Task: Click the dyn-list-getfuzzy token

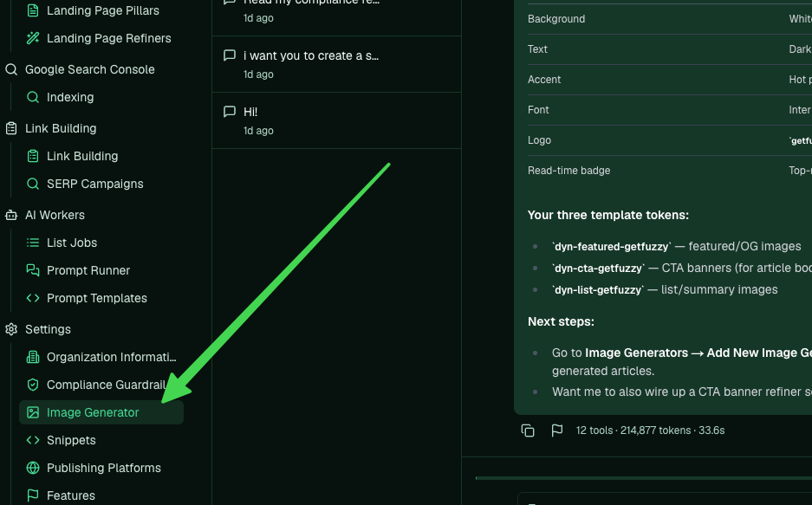Action: pos(598,290)
